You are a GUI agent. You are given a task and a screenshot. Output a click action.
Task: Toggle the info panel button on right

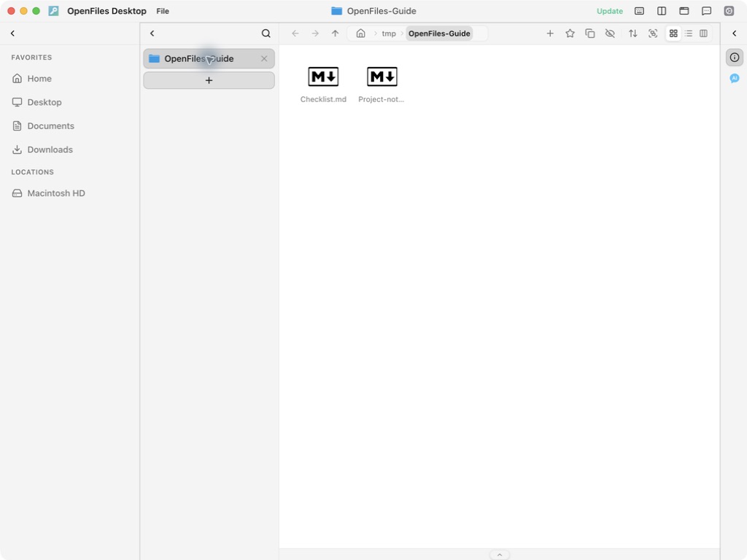(x=734, y=58)
